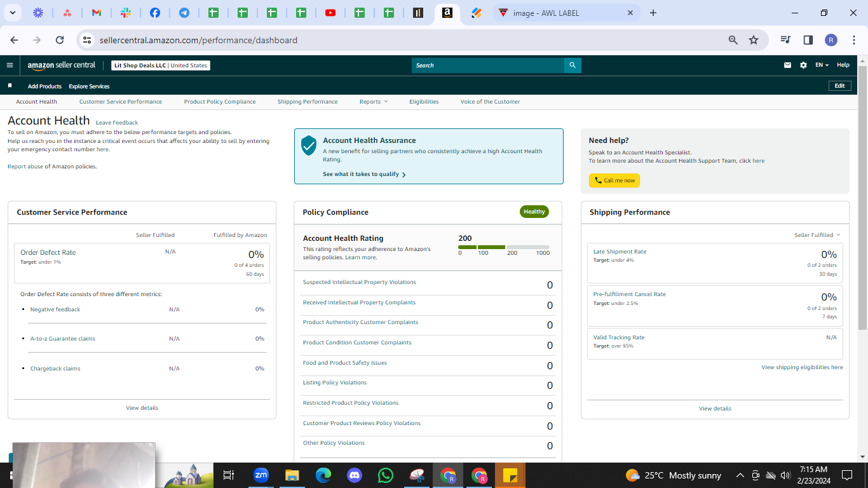Open Suspected Intellectual Property Violations

[x=360, y=282]
